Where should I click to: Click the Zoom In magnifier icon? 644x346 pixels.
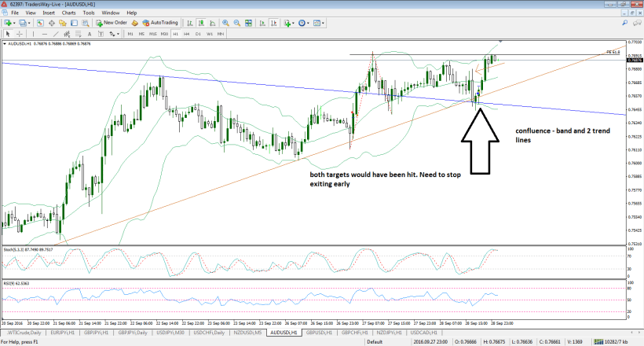coord(225,23)
